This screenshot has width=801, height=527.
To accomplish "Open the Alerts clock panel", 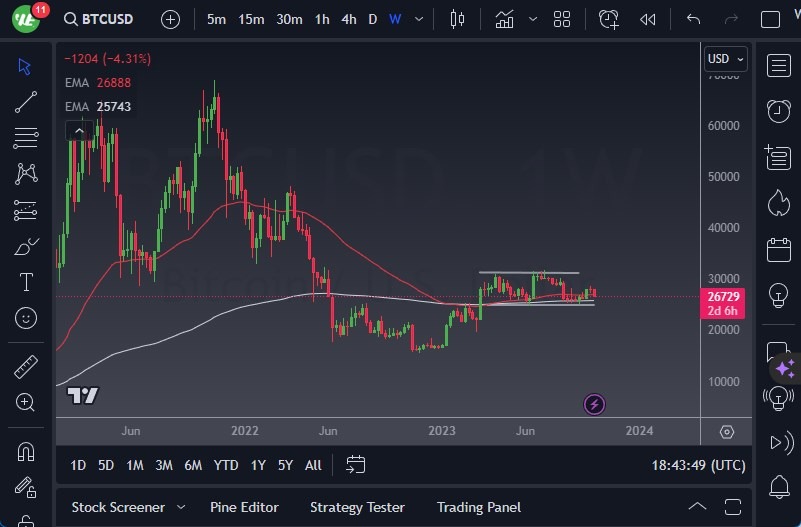I will pyautogui.click(x=778, y=110).
